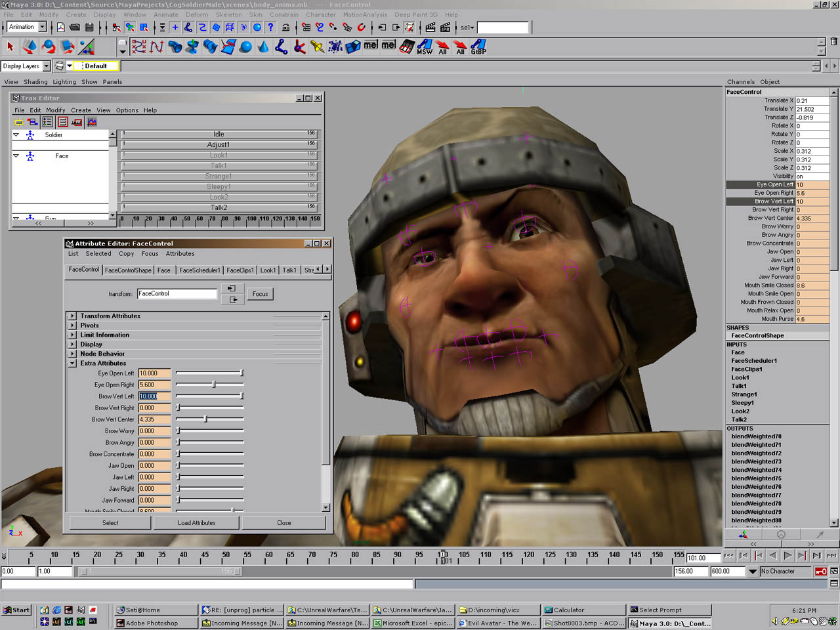Click the GtBP shelf icon
840x630 pixels.
pos(478,47)
